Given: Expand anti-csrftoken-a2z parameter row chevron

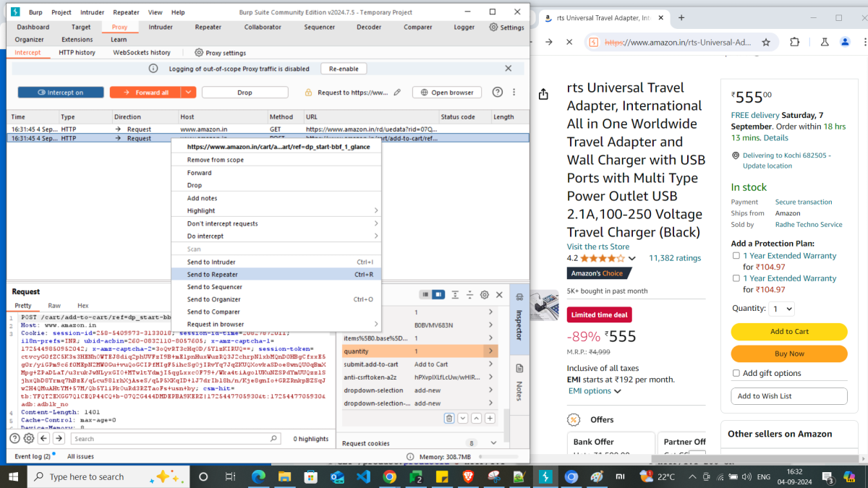Looking at the screenshot, I should (491, 377).
